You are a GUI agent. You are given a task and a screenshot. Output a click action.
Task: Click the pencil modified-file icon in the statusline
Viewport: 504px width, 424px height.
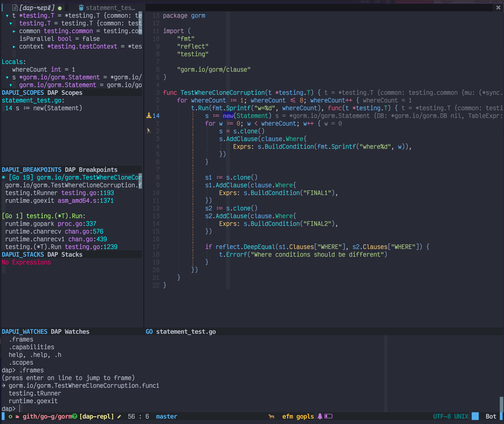(x=119, y=416)
